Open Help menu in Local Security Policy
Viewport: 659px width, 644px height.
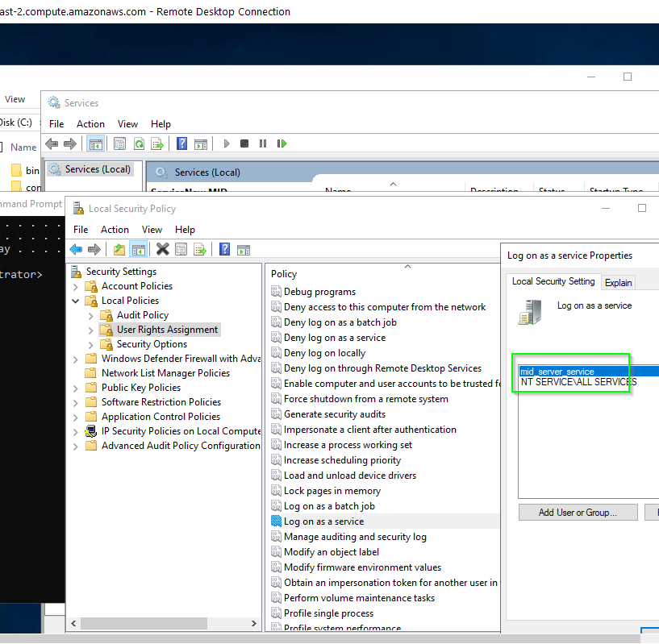(x=185, y=230)
